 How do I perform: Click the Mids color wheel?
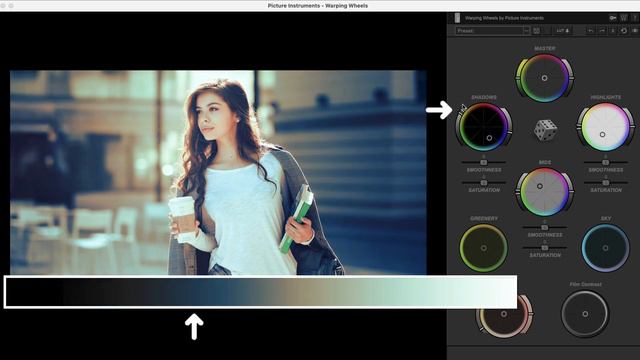point(544,191)
